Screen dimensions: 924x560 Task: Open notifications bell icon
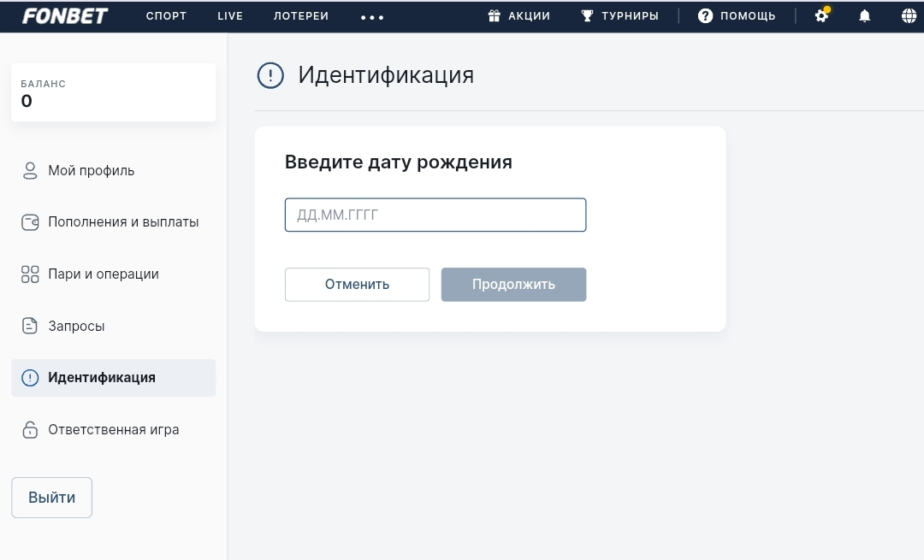[x=864, y=16]
